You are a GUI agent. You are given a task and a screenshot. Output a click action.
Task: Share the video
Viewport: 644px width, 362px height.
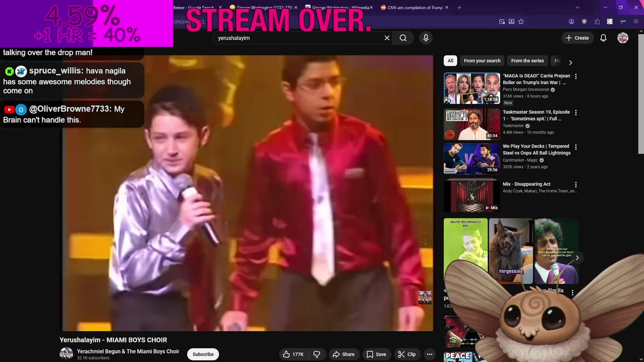[x=343, y=354]
